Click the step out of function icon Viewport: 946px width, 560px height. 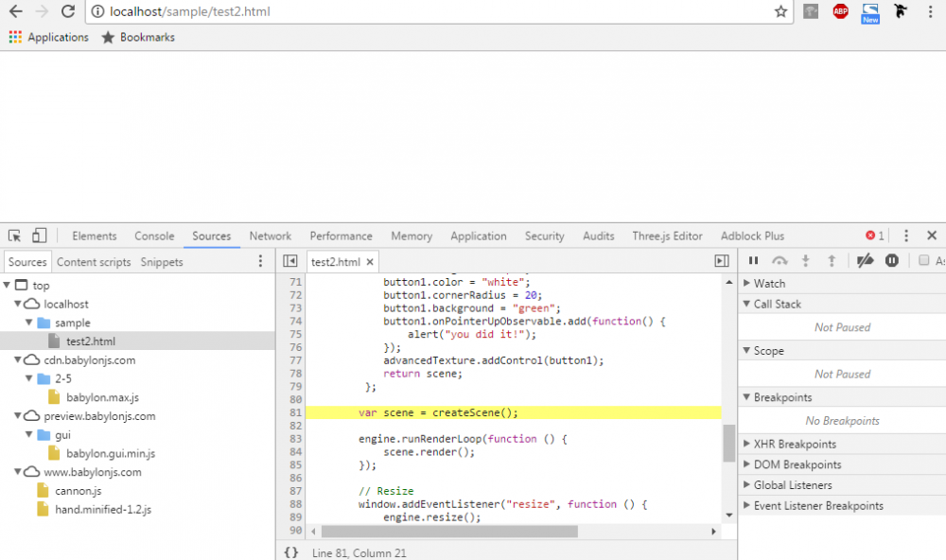coord(832,261)
